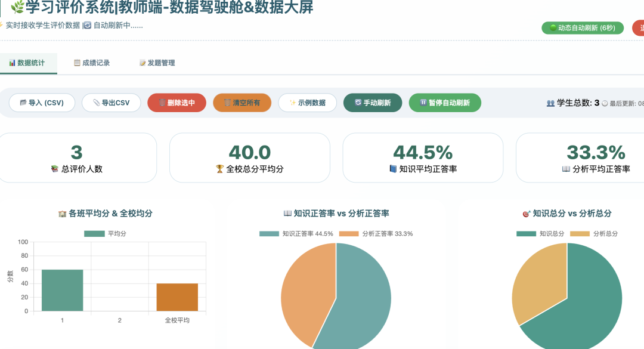Click the green bar for class 1
Viewport: 644px width, 349px height.
point(63,290)
